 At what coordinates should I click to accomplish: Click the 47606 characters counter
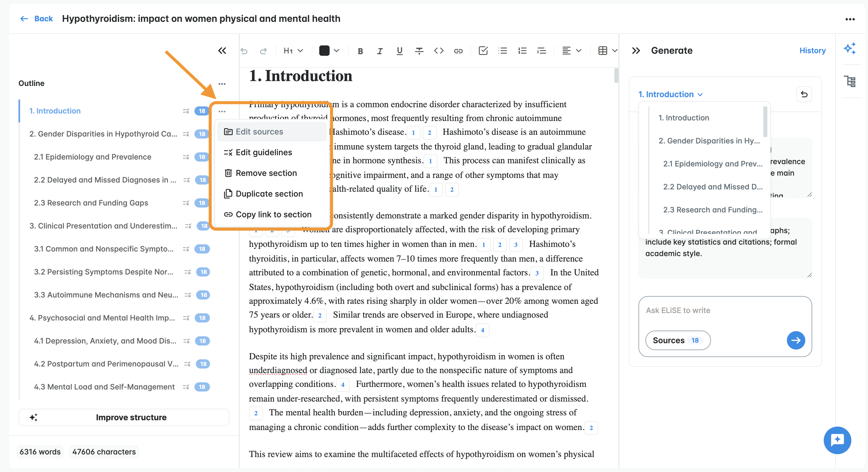click(104, 452)
